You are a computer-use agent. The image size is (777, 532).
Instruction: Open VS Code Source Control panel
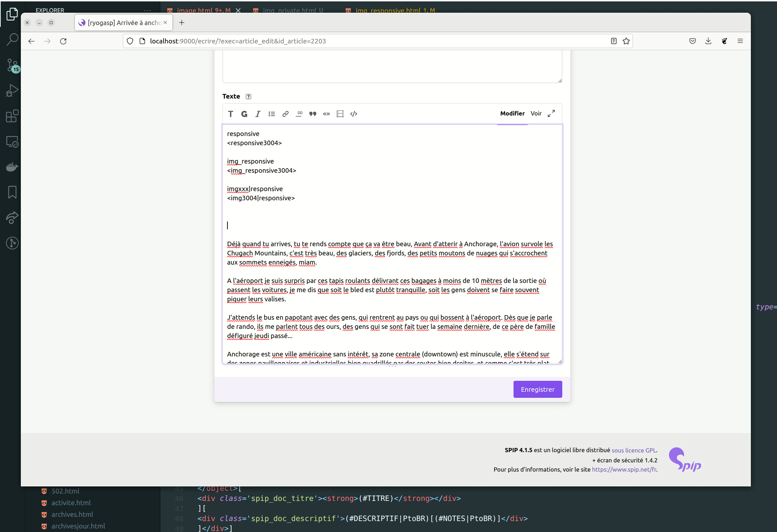12,65
